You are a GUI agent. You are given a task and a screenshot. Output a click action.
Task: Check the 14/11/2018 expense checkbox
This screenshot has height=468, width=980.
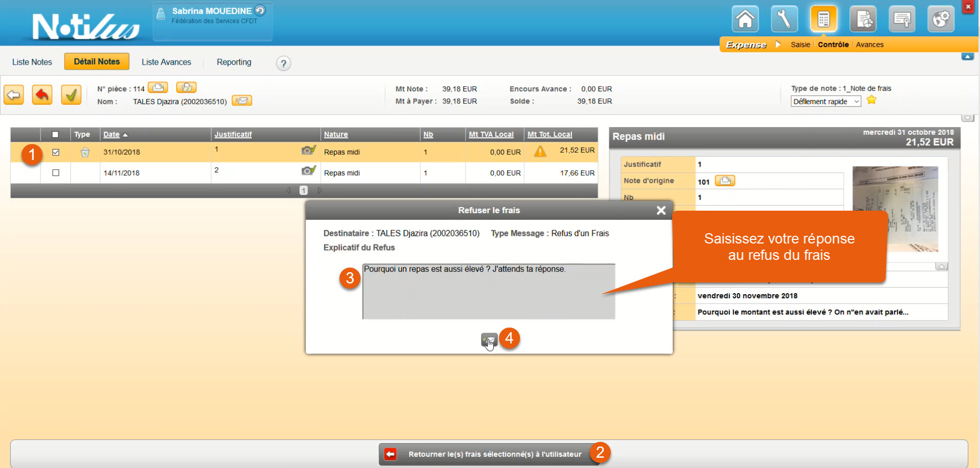[x=56, y=173]
